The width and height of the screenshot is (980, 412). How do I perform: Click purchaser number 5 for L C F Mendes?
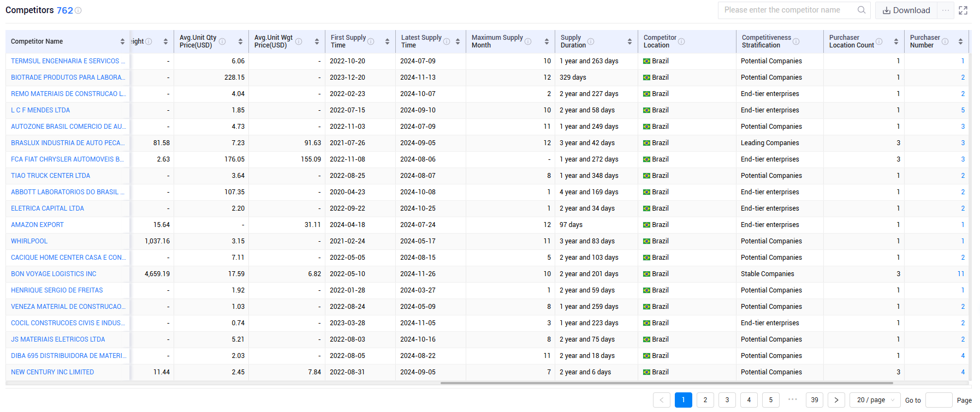coord(963,110)
